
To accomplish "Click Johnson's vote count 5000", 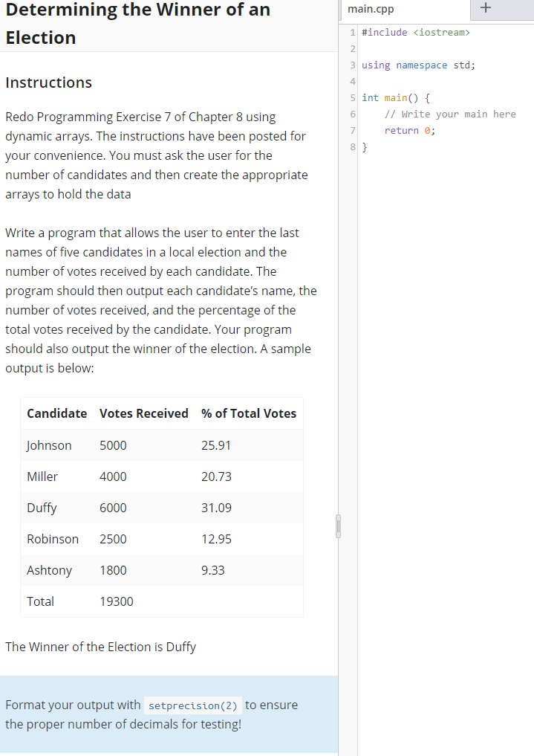I will [x=113, y=445].
